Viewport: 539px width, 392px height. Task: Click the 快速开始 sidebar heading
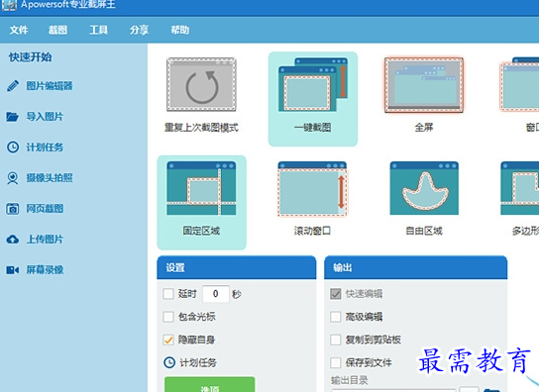coord(31,57)
